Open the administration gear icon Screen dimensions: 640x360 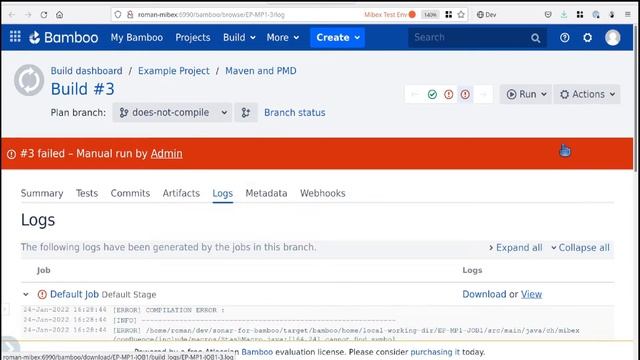tap(587, 38)
